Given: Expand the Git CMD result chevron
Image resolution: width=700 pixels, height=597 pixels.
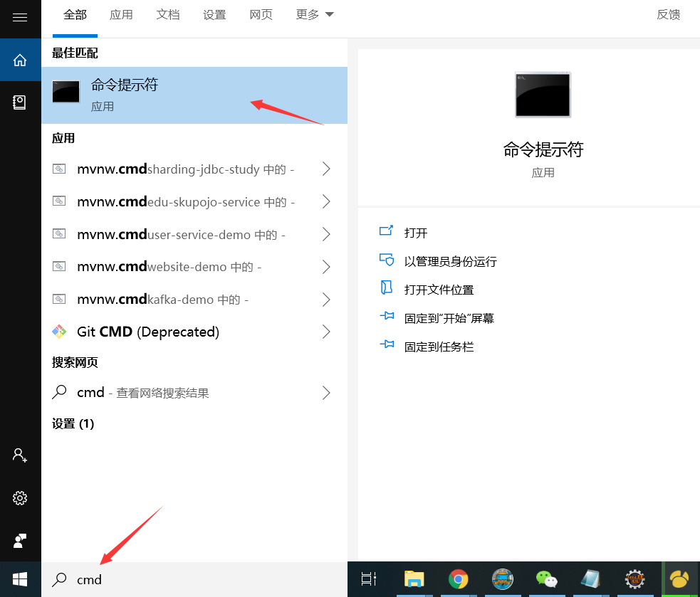Looking at the screenshot, I should [x=326, y=332].
